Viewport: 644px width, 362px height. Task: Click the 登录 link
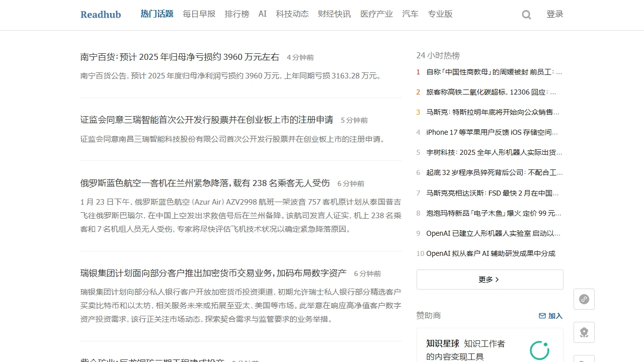coord(555,14)
